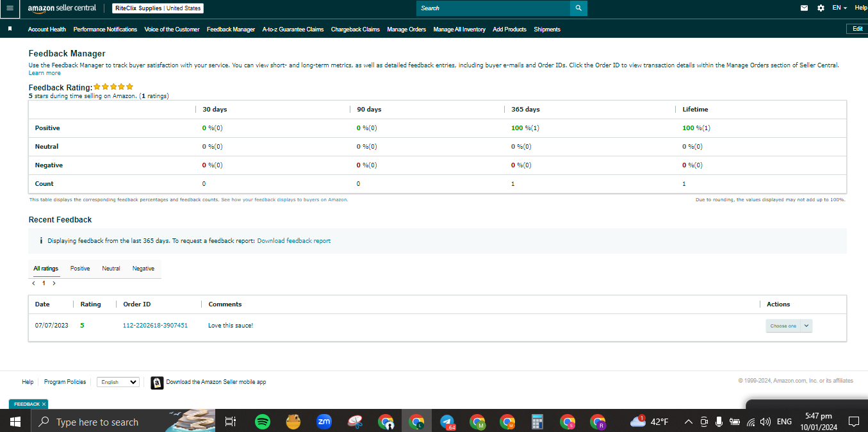Click 'Download the Amazon Seller mobile app' text

216,382
